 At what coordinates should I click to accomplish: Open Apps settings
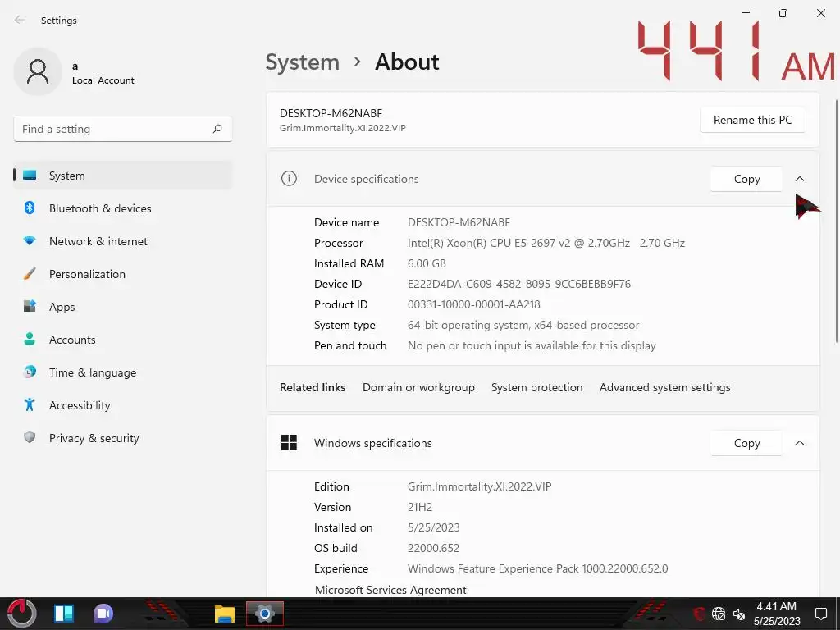coord(123,307)
